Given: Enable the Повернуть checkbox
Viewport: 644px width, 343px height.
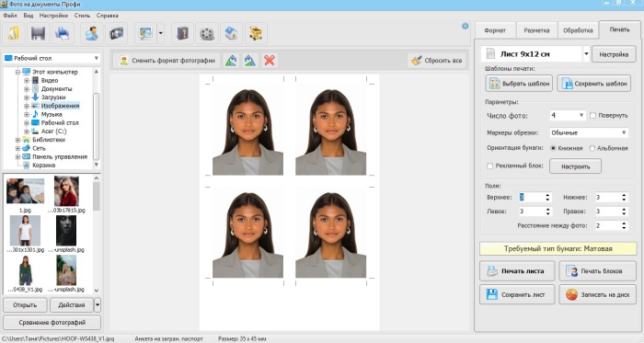Looking at the screenshot, I should 592,115.
